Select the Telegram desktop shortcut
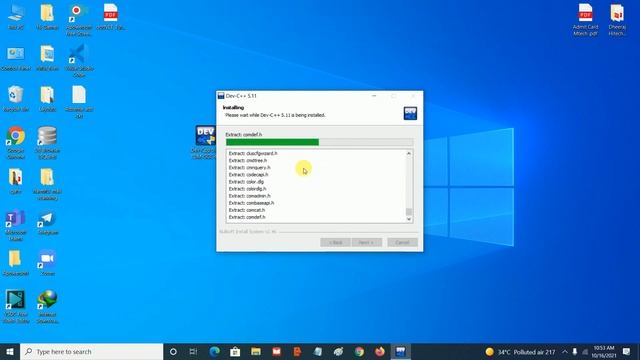Image resolution: width=640 pixels, height=360 pixels. click(x=47, y=222)
